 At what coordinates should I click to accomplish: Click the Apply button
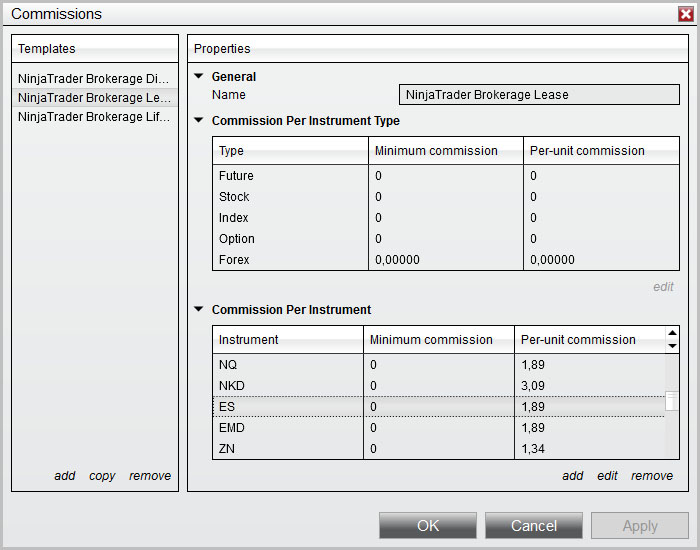point(640,525)
